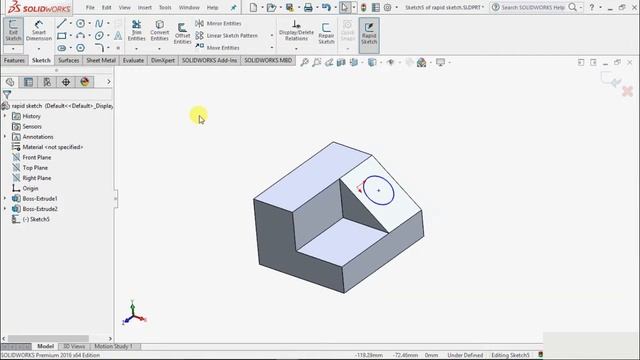Image resolution: width=640 pixels, height=360 pixels.
Task: Select the Circle sketch tool
Action: click(x=80, y=24)
